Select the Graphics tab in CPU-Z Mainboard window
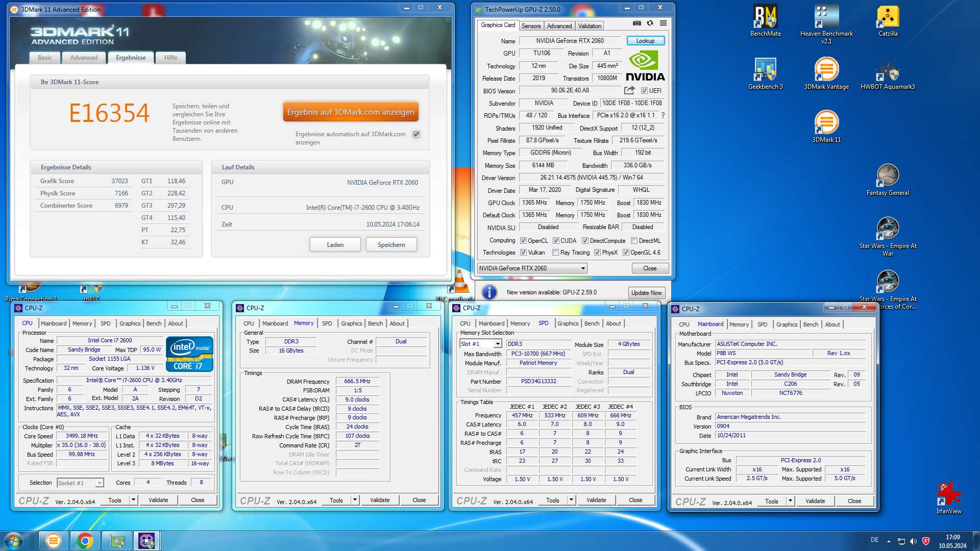 787,324
